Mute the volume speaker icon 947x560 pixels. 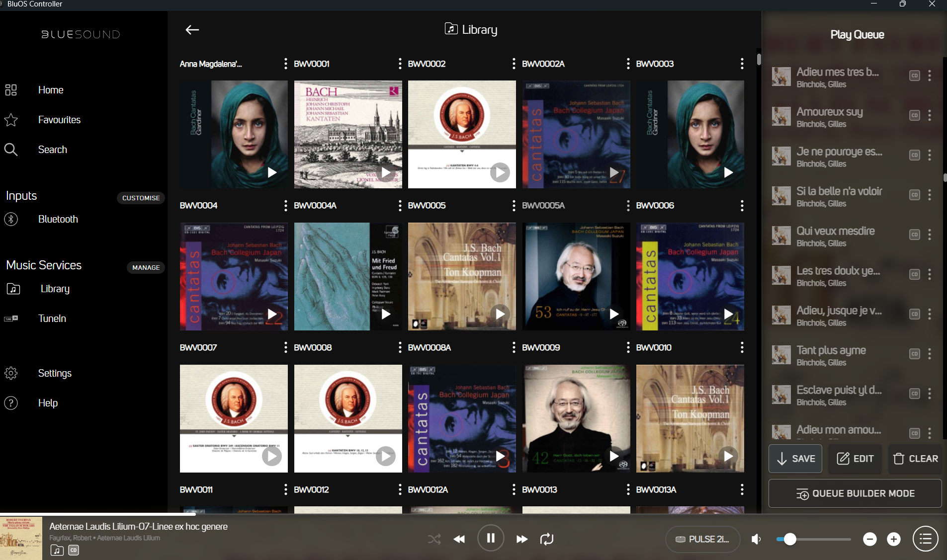[756, 539]
